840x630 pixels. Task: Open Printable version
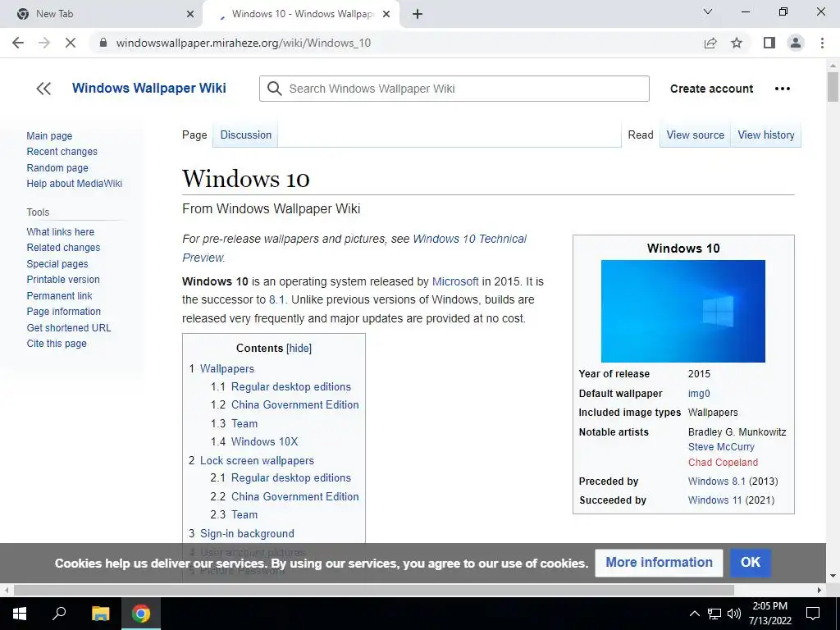click(x=63, y=279)
